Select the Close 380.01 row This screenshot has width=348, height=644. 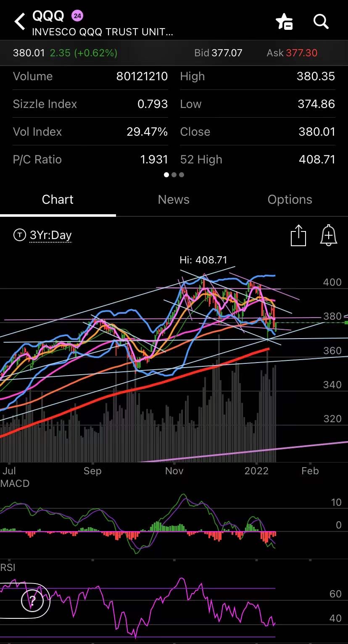[258, 131]
